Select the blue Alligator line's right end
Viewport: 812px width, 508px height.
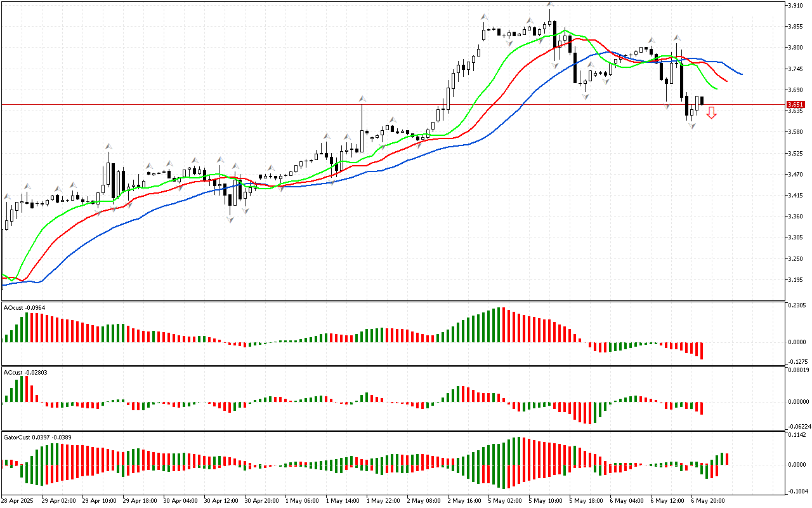pyautogui.click(x=742, y=74)
